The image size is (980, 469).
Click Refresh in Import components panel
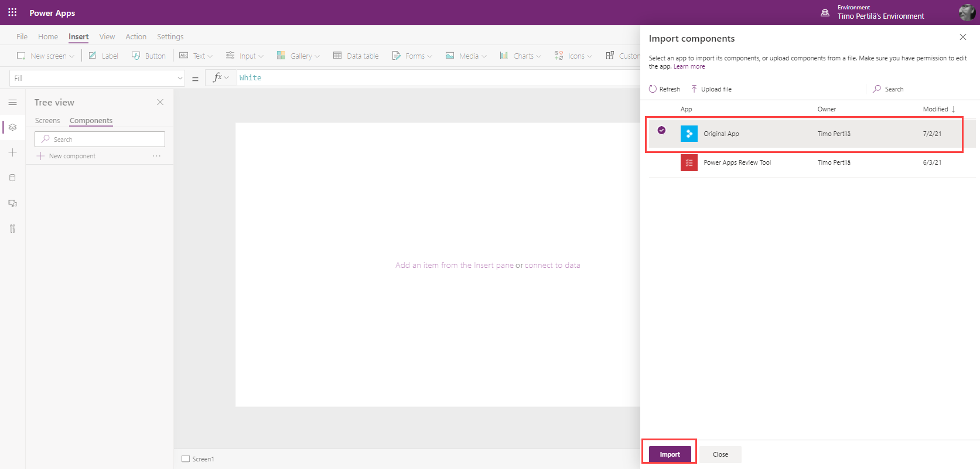point(664,89)
